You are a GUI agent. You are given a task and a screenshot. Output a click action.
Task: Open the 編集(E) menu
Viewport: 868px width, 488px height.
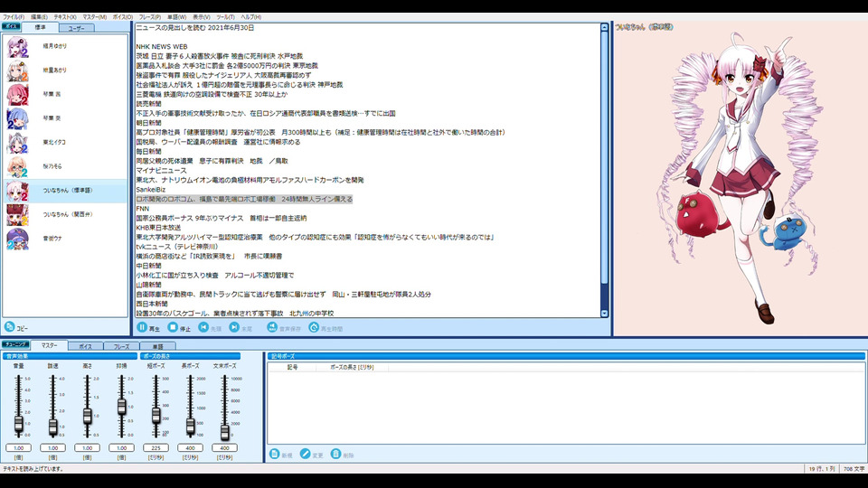pyautogui.click(x=39, y=17)
